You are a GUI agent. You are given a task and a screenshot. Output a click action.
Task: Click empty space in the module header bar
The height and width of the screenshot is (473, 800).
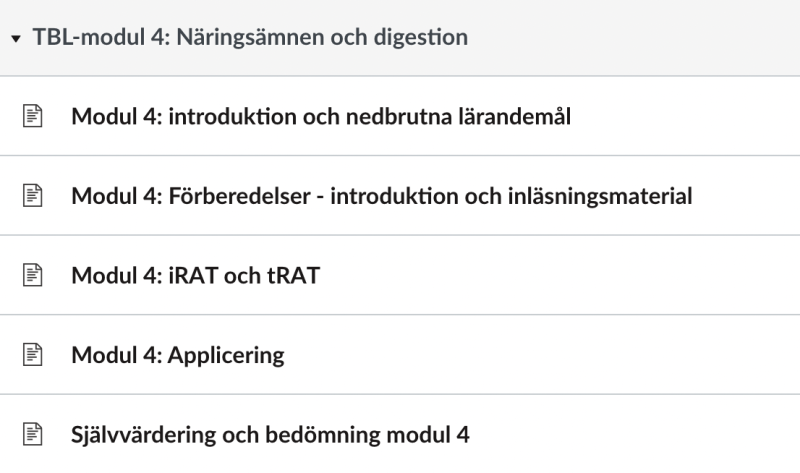coord(633,38)
